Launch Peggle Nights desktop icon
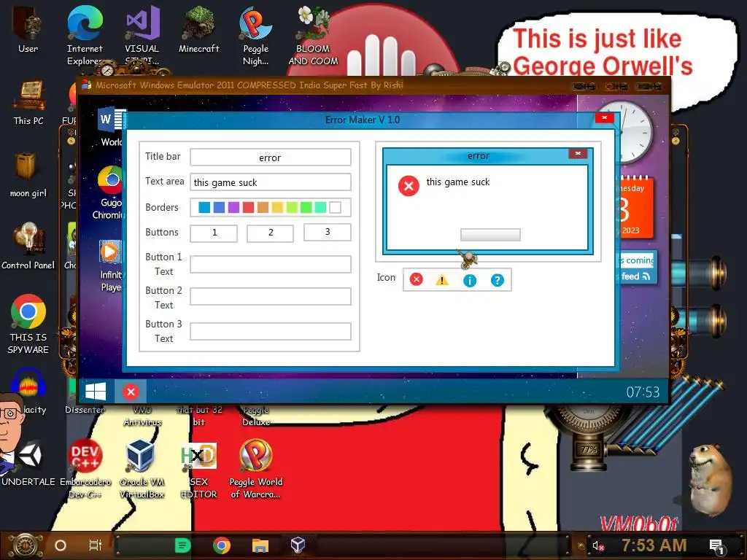Viewport: 747px width, 560px height. pos(256,36)
